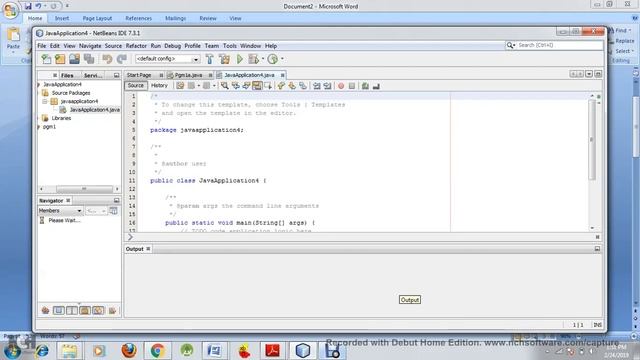Image resolution: width=640 pixels, height=360 pixels.
Task: Open the default config combo box
Action: click(167, 59)
